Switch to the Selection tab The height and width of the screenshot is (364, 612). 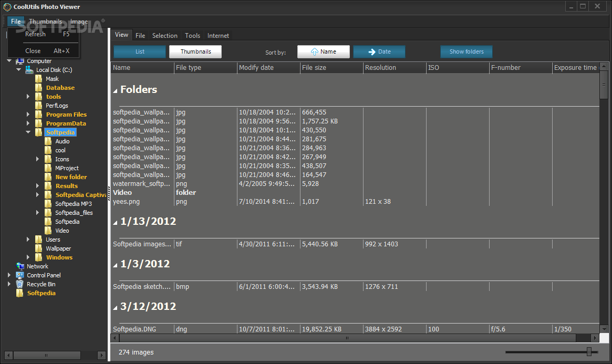pyautogui.click(x=165, y=36)
